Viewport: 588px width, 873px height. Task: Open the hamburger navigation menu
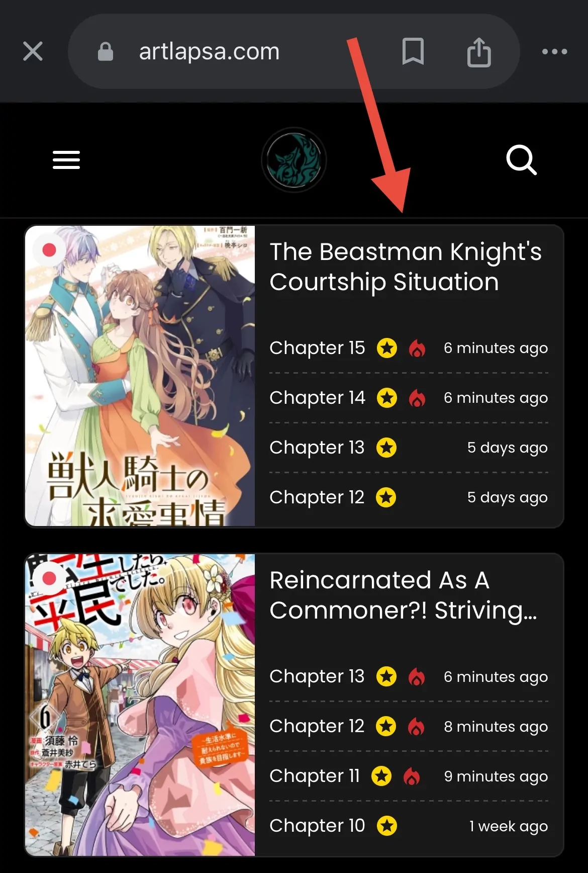[66, 160]
